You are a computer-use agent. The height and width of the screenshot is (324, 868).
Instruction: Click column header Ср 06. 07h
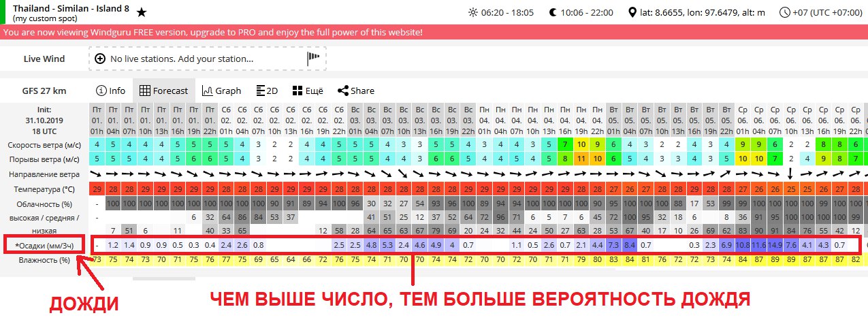tap(775, 119)
